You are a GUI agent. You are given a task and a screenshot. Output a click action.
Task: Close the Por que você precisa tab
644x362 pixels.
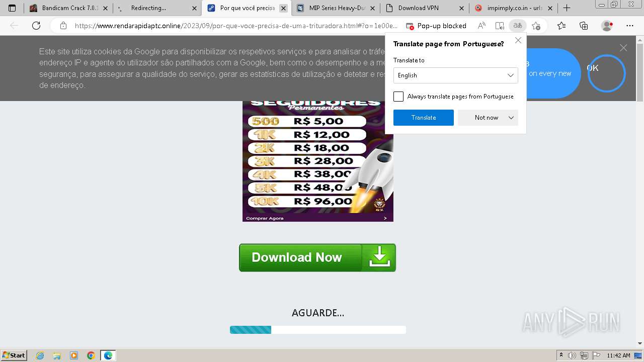coord(283,8)
